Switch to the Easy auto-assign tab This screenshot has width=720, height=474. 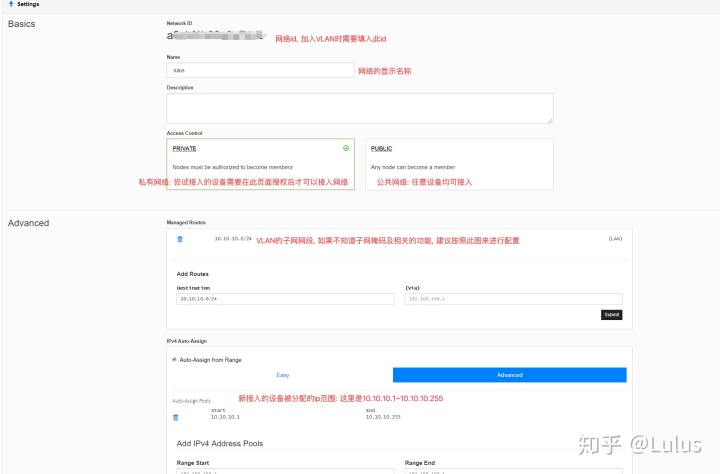pos(282,375)
